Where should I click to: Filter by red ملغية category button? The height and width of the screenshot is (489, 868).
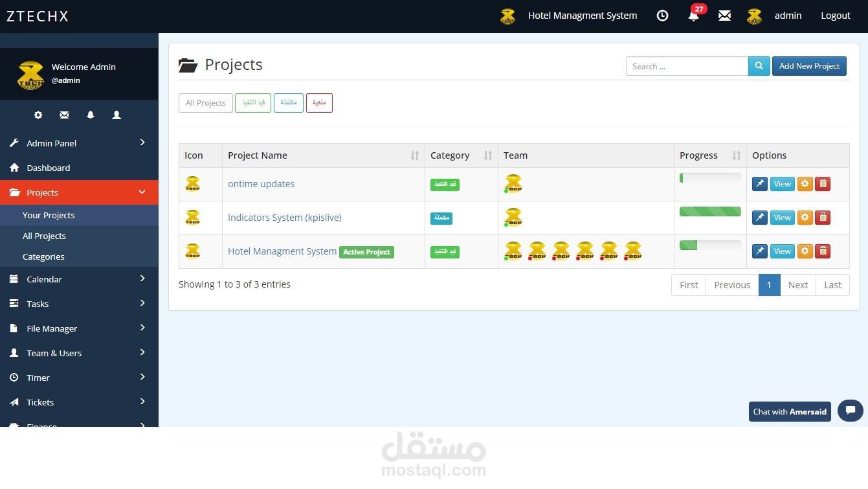coord(319,103)
